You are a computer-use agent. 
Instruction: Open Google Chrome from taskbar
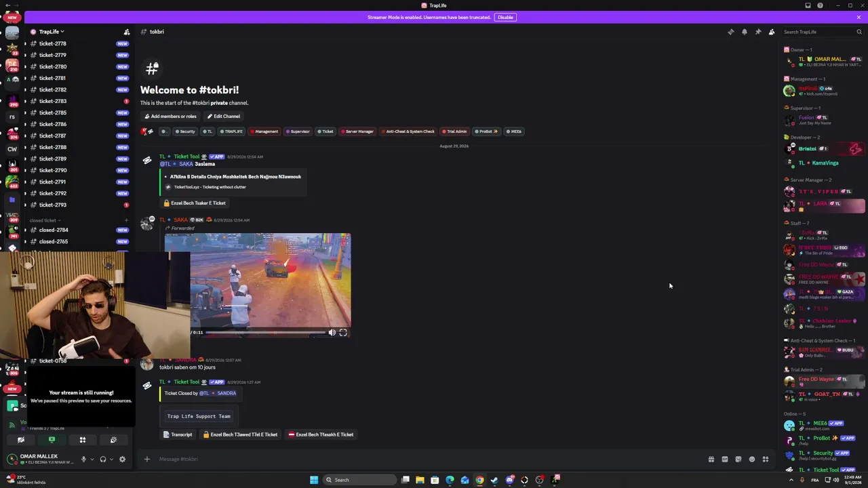coord(479,480)
